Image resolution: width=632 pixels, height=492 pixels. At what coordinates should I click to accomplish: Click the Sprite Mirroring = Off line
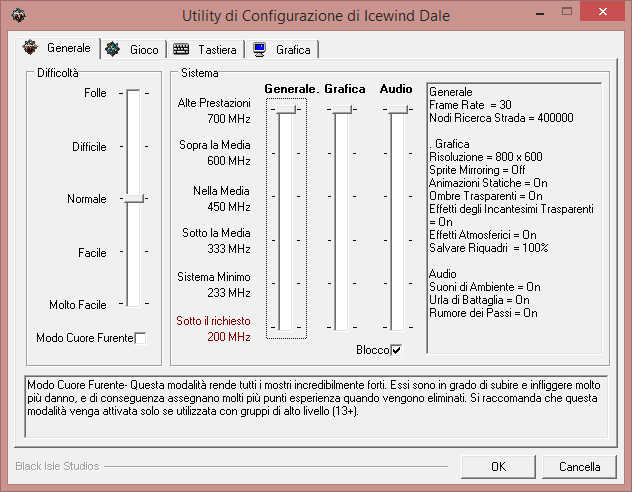[477, 170]
